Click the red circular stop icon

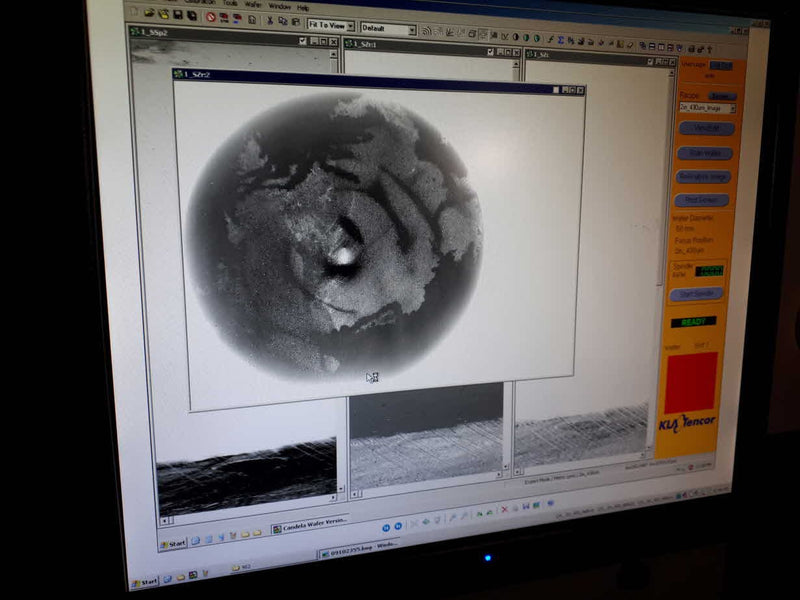coord(211,17)
